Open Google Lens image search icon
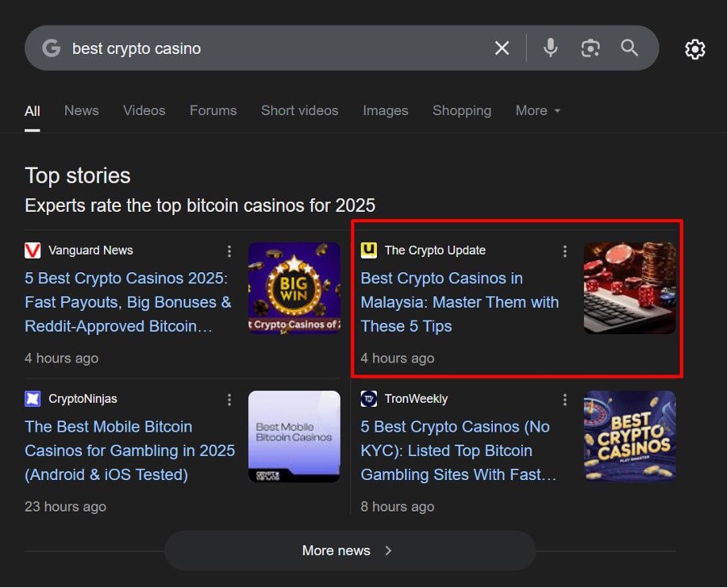Viewport: 728px width, 588px height. pos(590,48)
